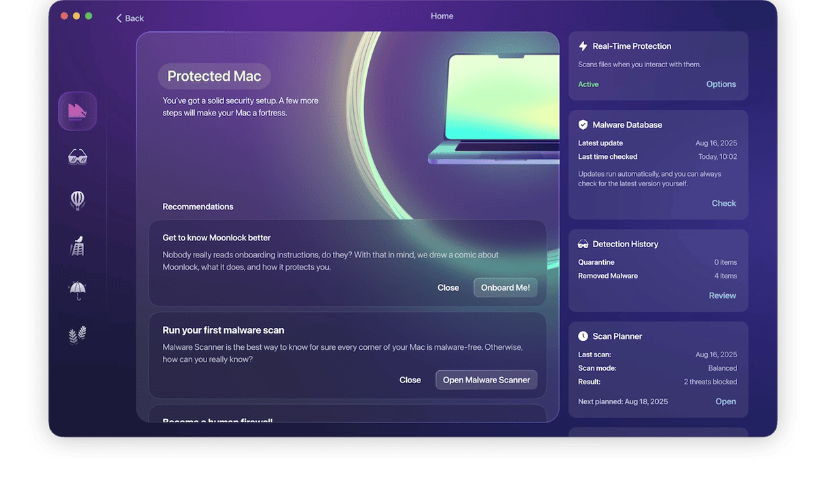This screenshot has width=826, height=504.
Task: Open Real-Time Protection Options
Action: coord(721,84)
